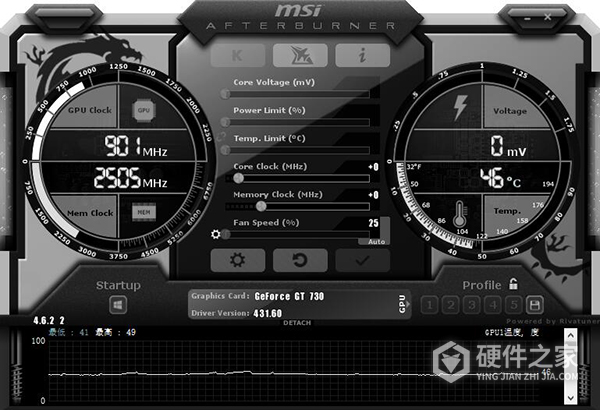Click the Power Limit slider handle
600x410 pixels.
(225, 122)
